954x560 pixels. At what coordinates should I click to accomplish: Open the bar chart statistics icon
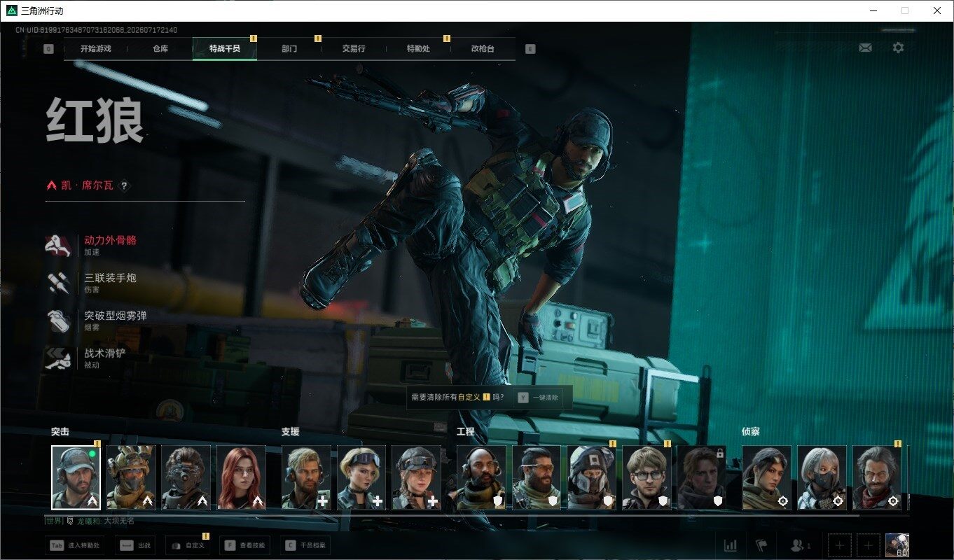(x=730, y=545)
